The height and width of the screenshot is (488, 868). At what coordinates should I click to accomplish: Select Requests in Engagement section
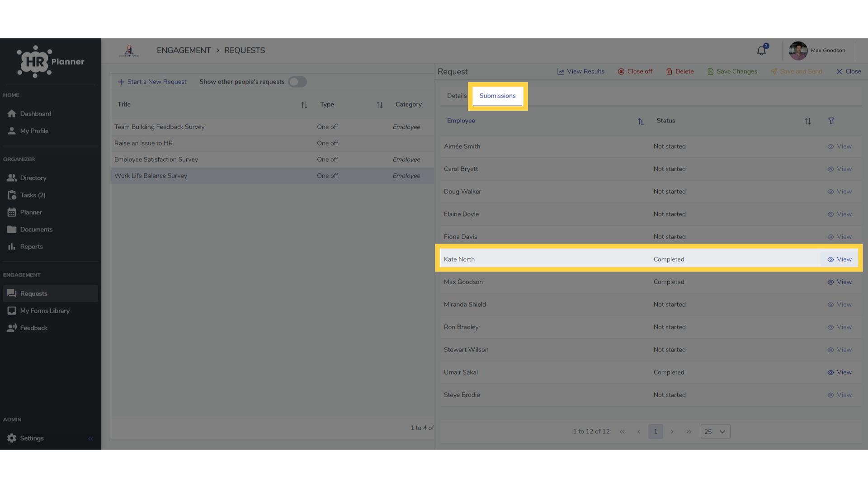[x=50, y=294]
